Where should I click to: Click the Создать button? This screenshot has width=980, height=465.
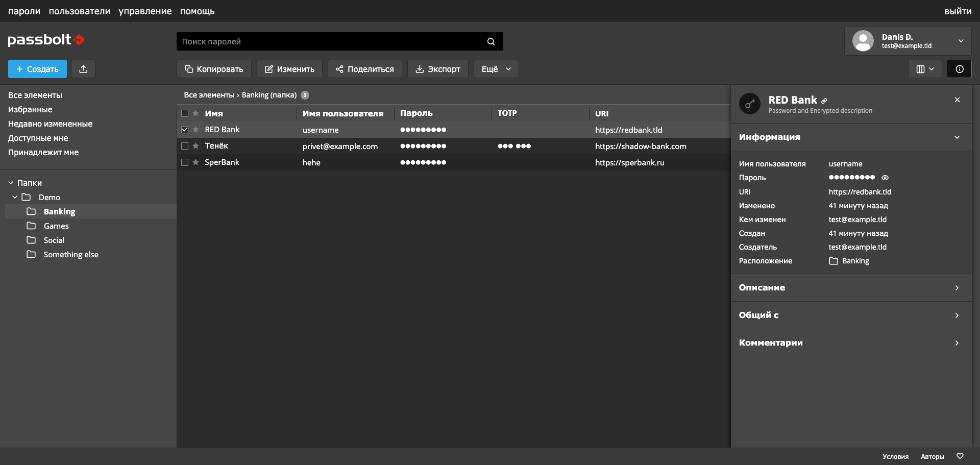pyautogui.click(x=37, y=69)
